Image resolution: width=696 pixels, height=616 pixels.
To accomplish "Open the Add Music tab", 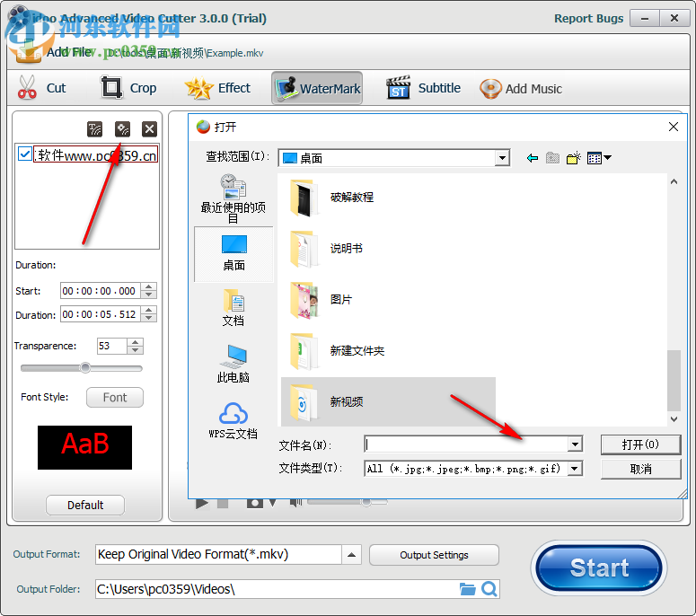I will tap(521, 88).
